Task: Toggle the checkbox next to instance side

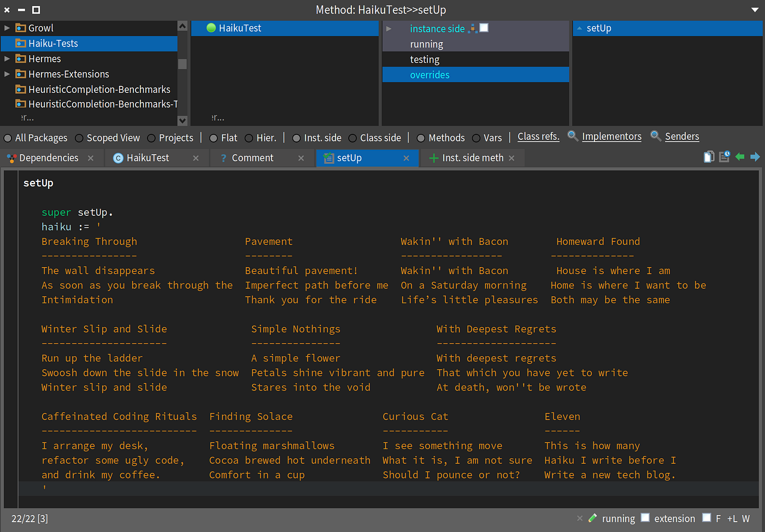Action: click(484, 28)
